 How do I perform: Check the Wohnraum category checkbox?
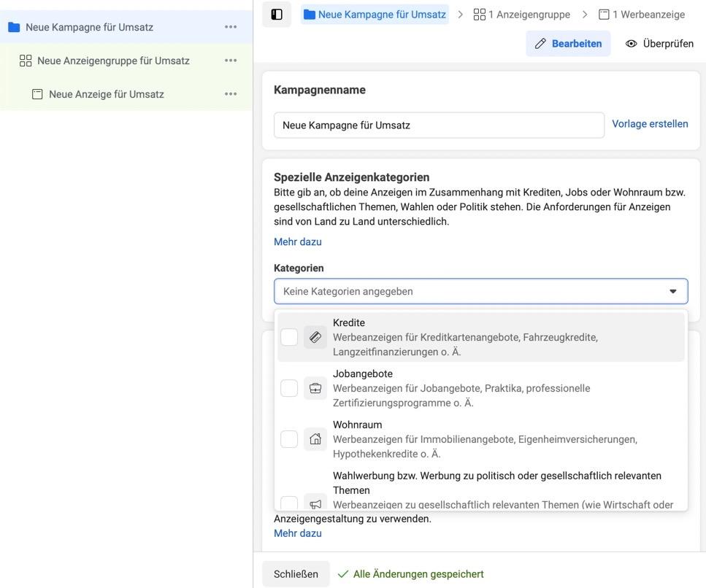click(x=289, y=439)
